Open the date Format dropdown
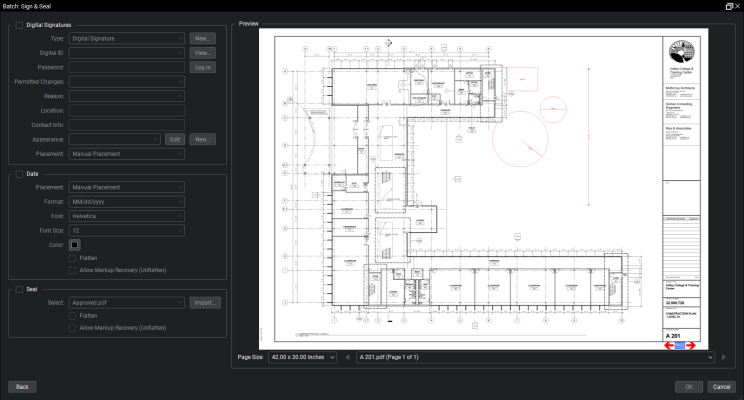744x400 pixels. pos(127,202)
